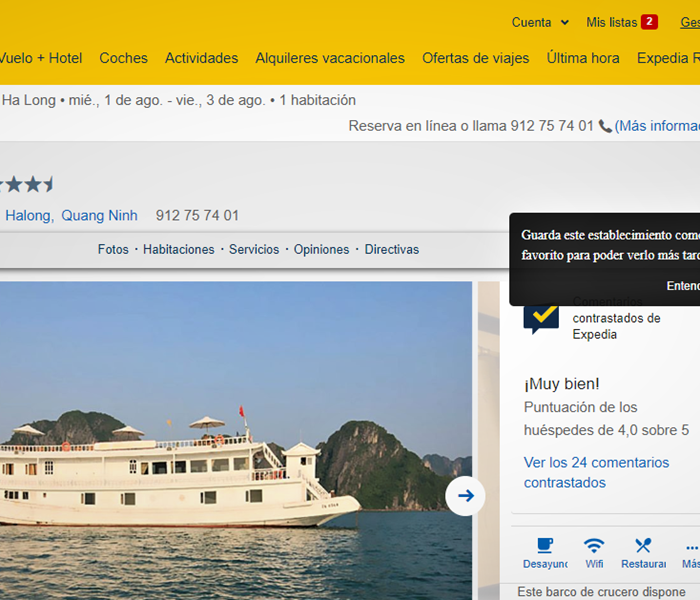700x600 pixels.
Task: Open the Actividades menu item
Action: point(201,58)
